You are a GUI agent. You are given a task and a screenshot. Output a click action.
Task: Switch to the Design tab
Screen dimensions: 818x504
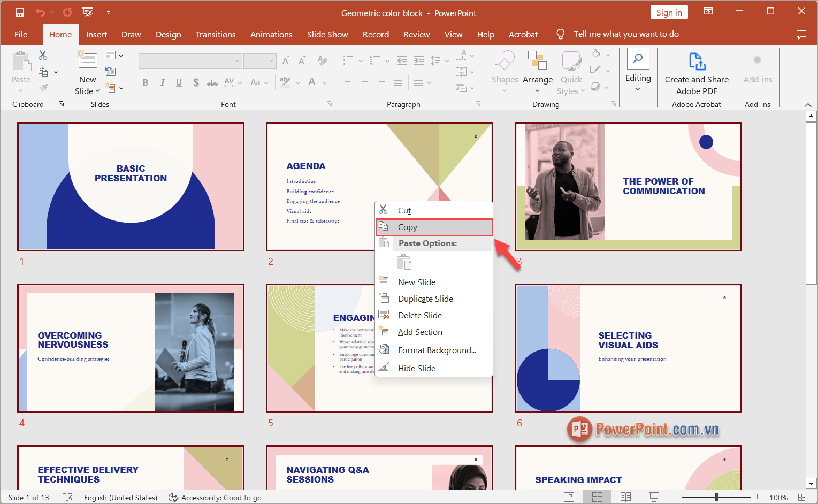(168, 34)
